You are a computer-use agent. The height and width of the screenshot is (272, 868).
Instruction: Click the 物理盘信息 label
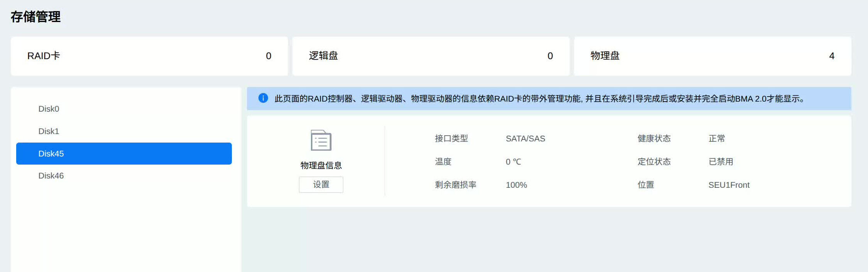(x=321, y=165)
